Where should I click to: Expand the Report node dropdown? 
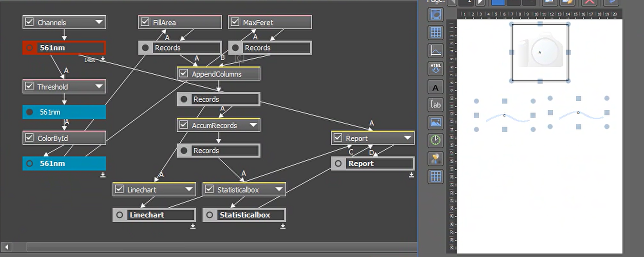click(x=407, y=138)
